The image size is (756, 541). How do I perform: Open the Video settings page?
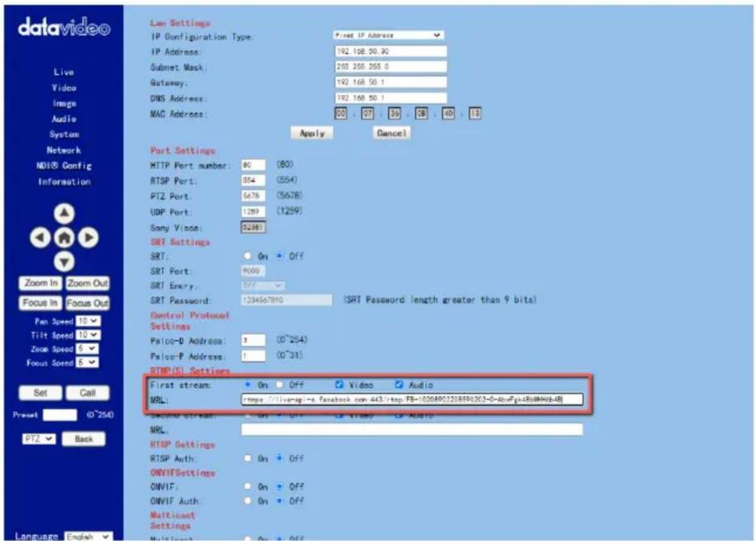(x=64, y=88)
